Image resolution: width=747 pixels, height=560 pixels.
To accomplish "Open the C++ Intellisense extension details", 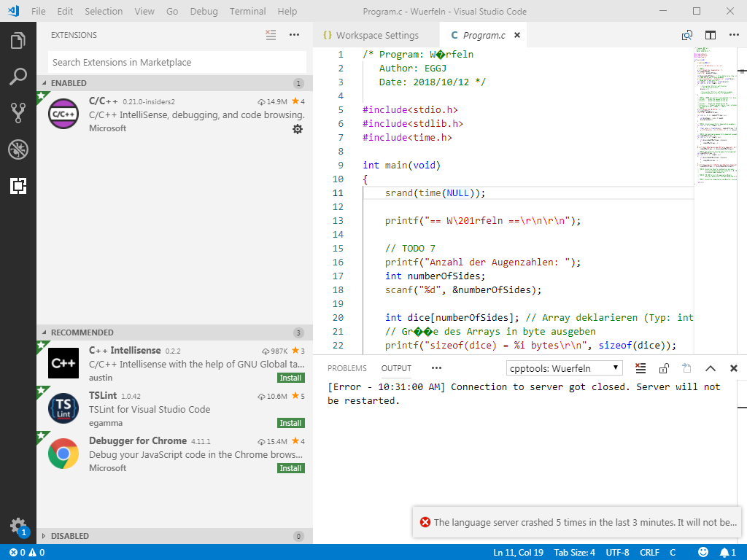I will tap(174, 363).
